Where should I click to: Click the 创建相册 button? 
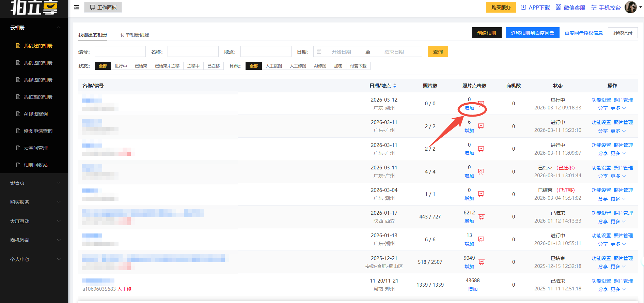(x=486, y=33)
